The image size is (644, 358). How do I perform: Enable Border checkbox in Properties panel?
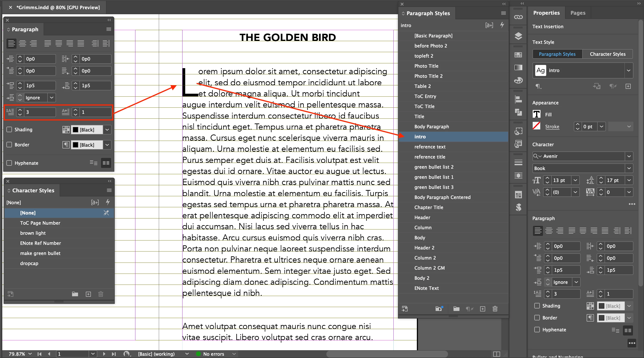pyautogui.click(x=537, y=318)
